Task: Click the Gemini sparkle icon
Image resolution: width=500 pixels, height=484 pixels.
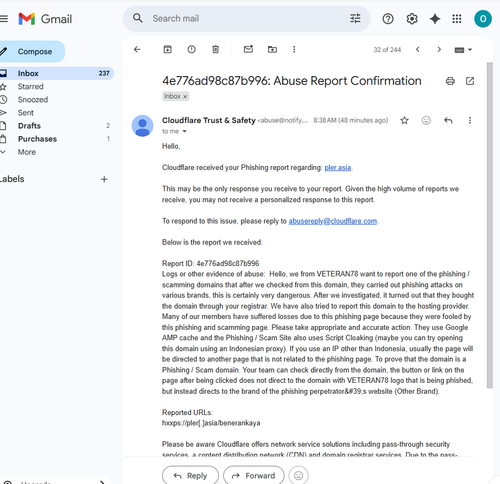Action: click(435, 19)
